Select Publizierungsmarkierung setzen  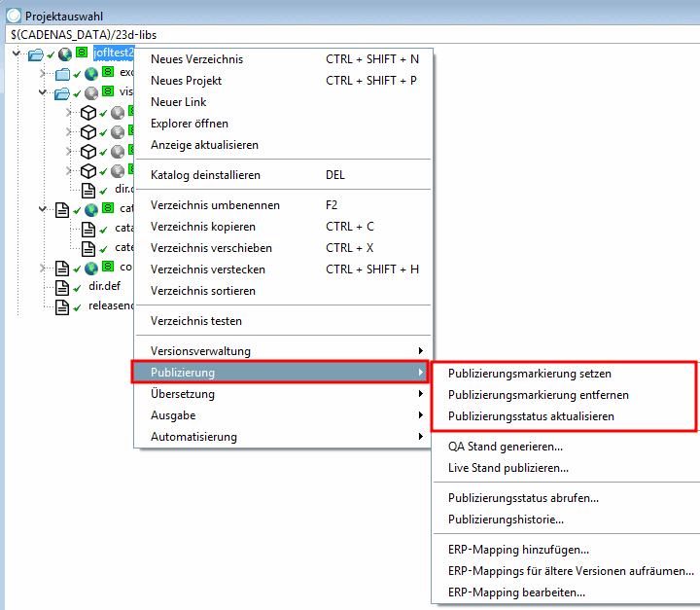[x=530, y=374]
